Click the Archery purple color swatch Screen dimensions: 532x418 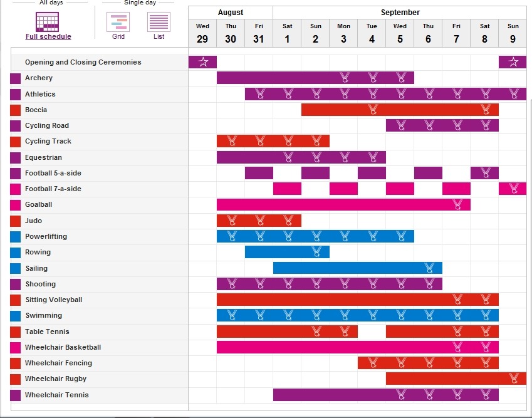pos(15,78)
